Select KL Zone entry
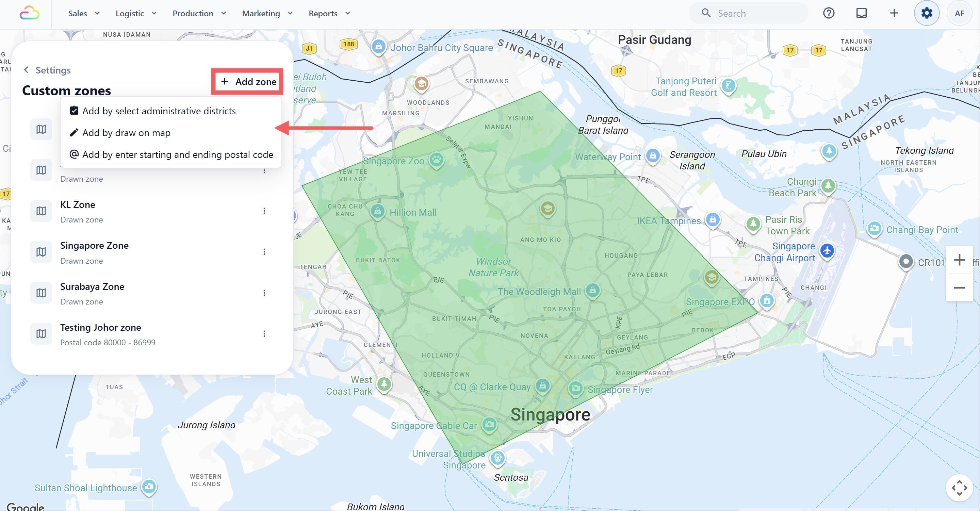The image size is (980, 511). 152,211
